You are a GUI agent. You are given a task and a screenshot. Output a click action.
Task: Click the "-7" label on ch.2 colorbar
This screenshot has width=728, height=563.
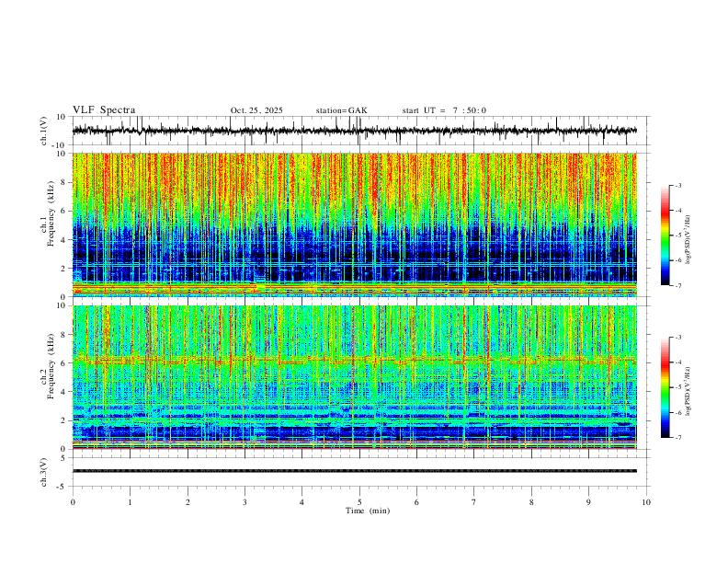pyautogui.click(x=677, y=438)
